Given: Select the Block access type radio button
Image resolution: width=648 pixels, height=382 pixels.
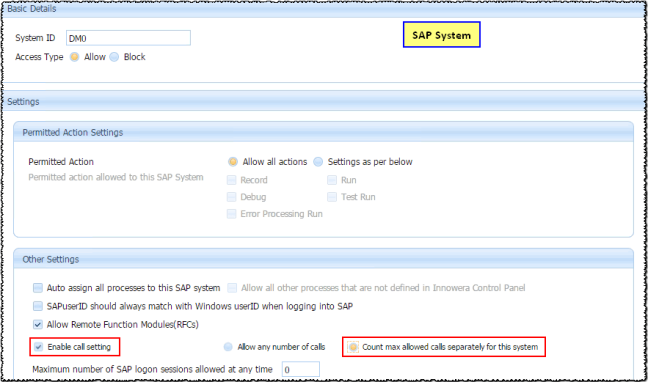Looking at the screenshot, I should click(114, 57).
